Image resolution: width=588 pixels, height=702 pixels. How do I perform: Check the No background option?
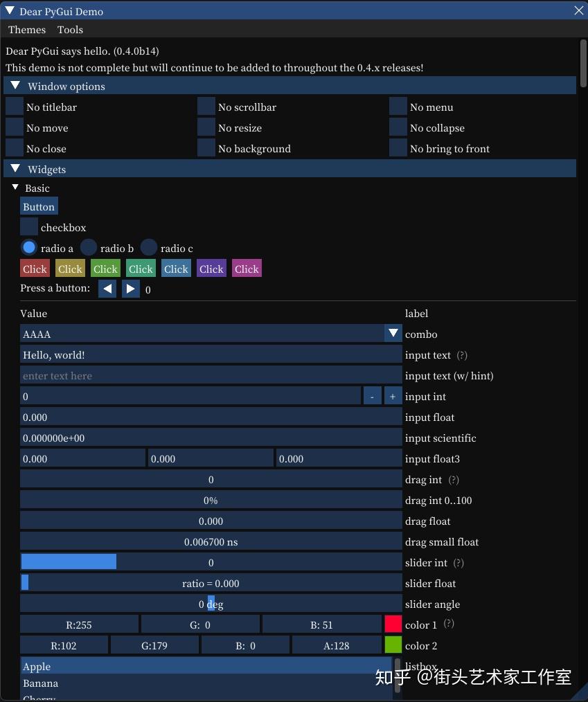coord(206,148)
